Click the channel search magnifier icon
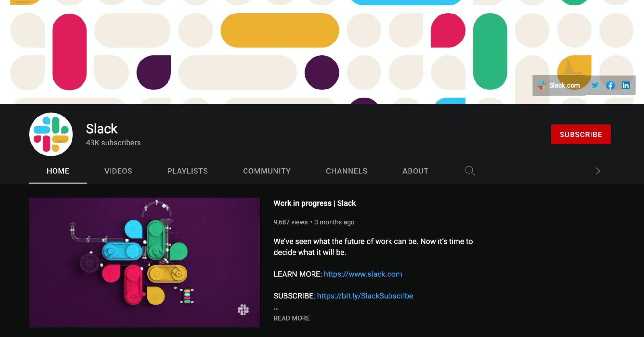 [470, 171]
